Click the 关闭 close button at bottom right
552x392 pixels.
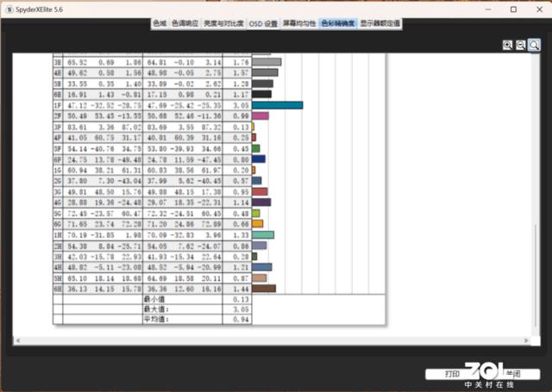513,374
